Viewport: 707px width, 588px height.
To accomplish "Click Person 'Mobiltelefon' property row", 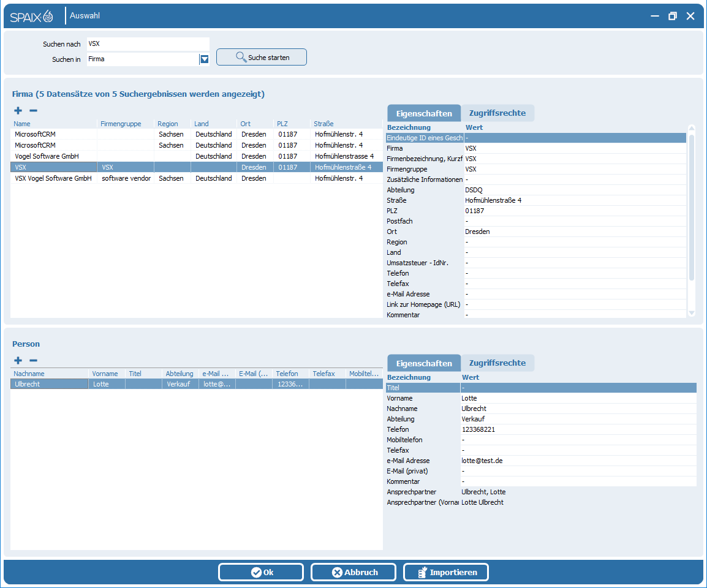I will [x=541, y=440].
